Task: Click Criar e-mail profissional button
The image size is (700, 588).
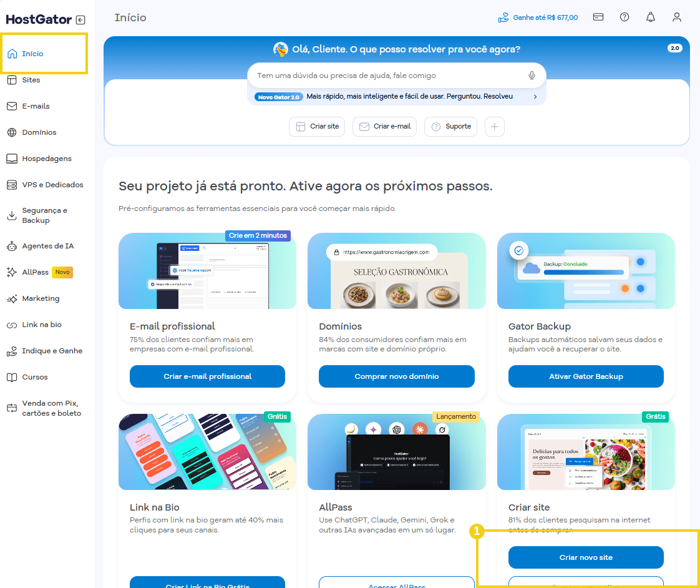Action: click(208, 376)
